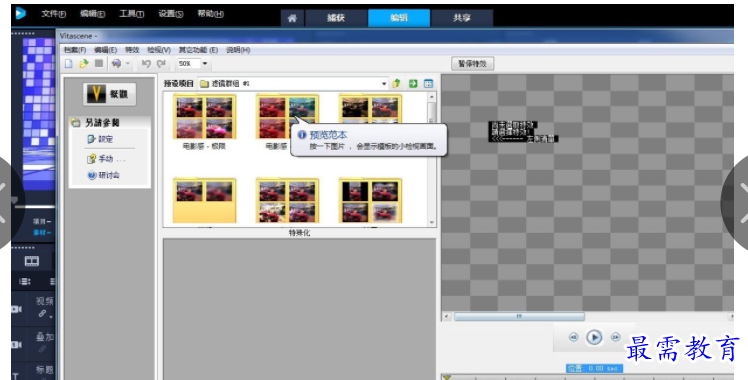
Task: Select the bottom-left preset folder with two images
Action: pos(205,201)
